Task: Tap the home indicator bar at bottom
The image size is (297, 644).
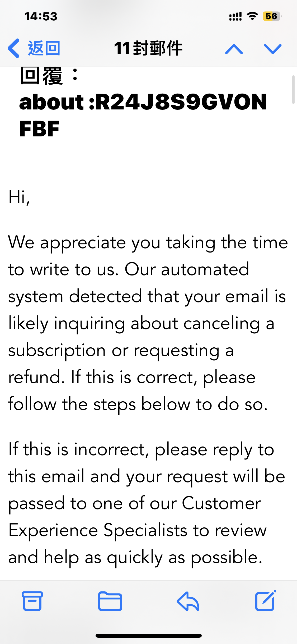Action: click(x=148, y=636)
